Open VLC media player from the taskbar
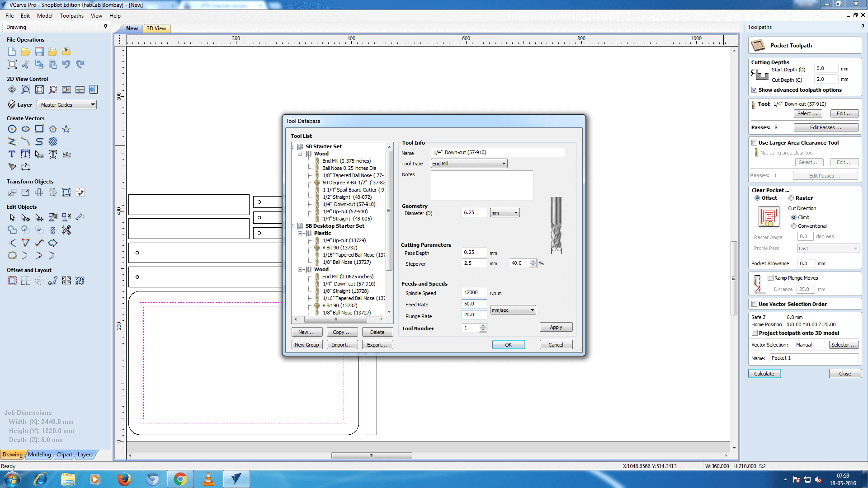The image size is (868, 488). pyautogui.click(x=208, y=479)
